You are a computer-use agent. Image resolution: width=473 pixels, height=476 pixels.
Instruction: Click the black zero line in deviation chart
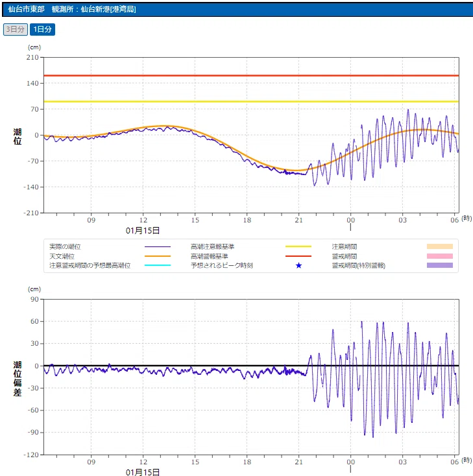pyautogui.click(x=251, y=366)
